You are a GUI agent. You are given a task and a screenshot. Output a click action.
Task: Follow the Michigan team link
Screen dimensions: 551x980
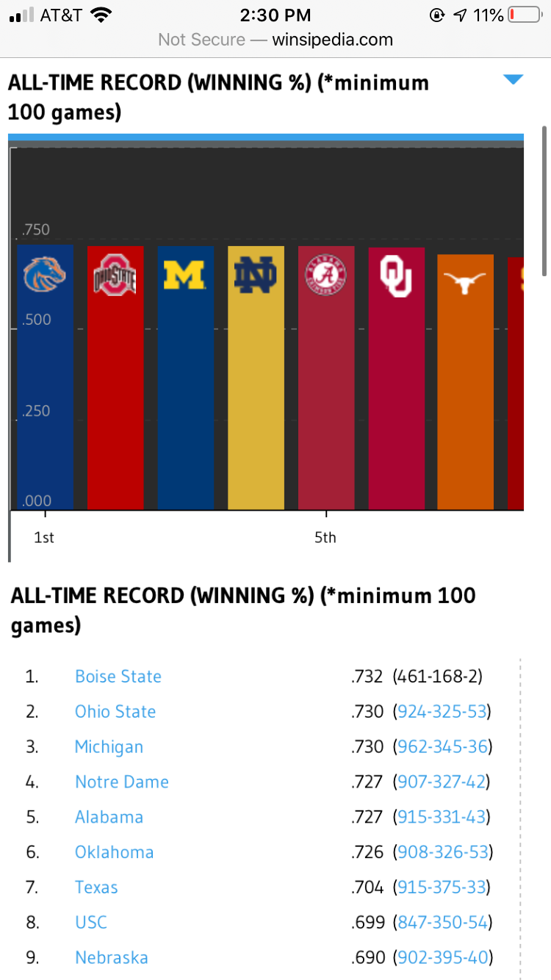[109, 747]
